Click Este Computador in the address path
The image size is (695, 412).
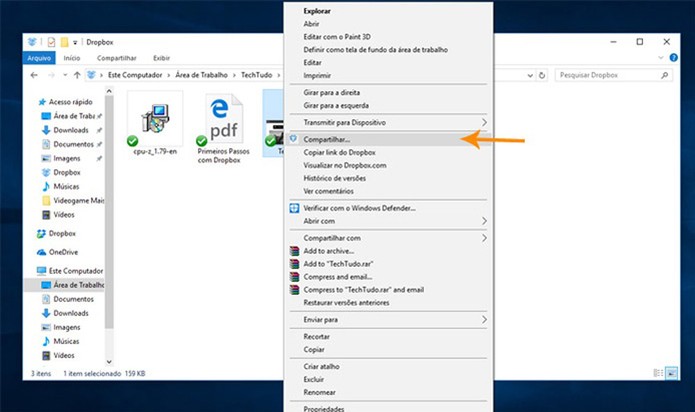[x=135, y=75]
